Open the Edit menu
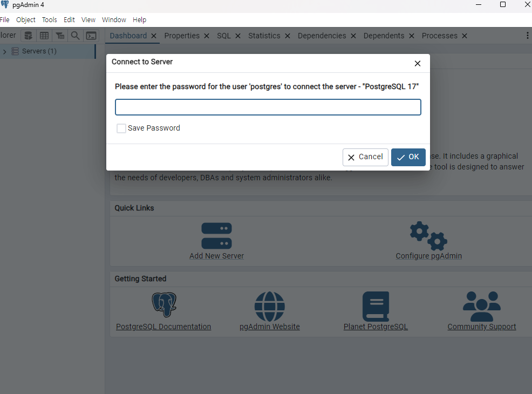 point(69,19)
